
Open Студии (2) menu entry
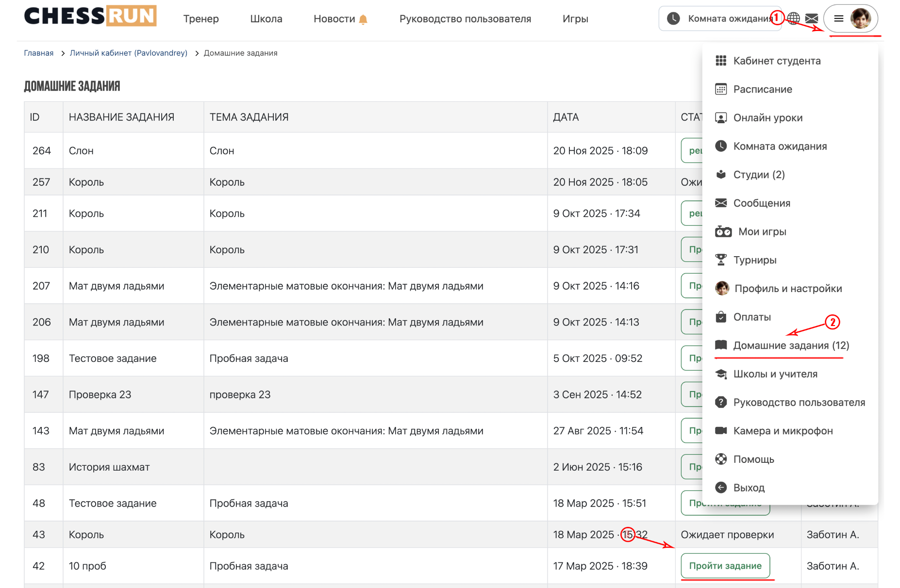coord(759,175)
